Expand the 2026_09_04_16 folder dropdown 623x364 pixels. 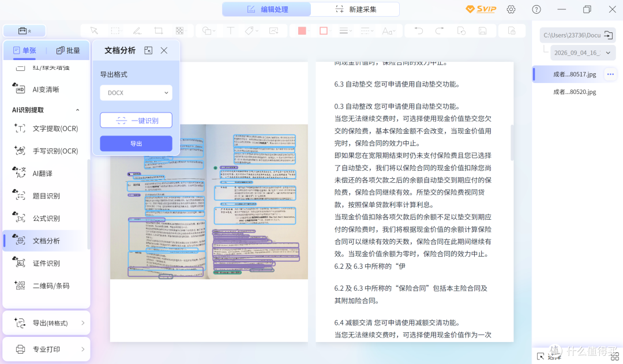coord(583,52)
